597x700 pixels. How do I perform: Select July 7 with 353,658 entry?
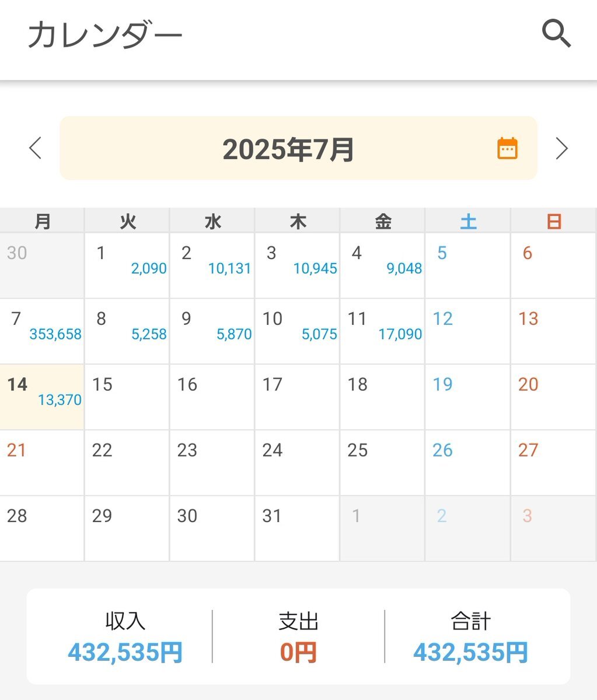[42, 331]
